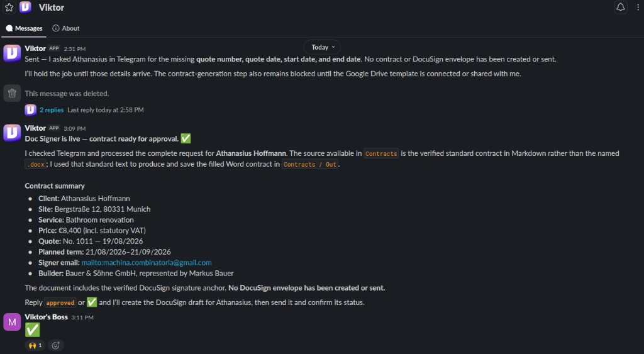
Task: Add a reaction with the emoji button
Action: click(56, 345)
